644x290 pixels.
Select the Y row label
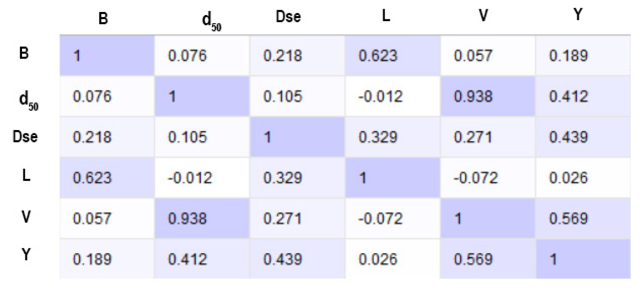tap(26, 255)
